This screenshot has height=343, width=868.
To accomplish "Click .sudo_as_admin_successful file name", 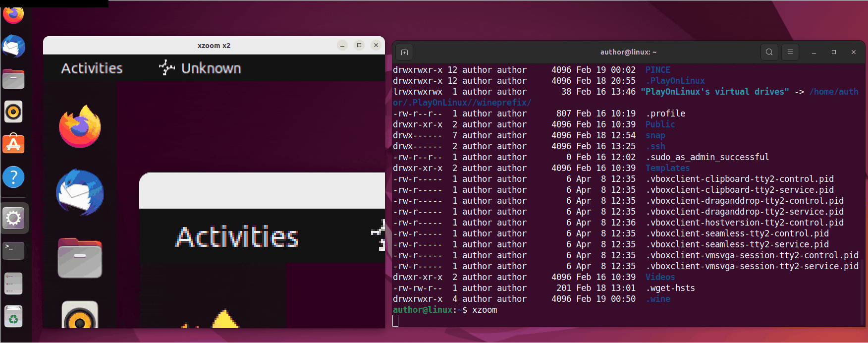I will pos(707,157).
